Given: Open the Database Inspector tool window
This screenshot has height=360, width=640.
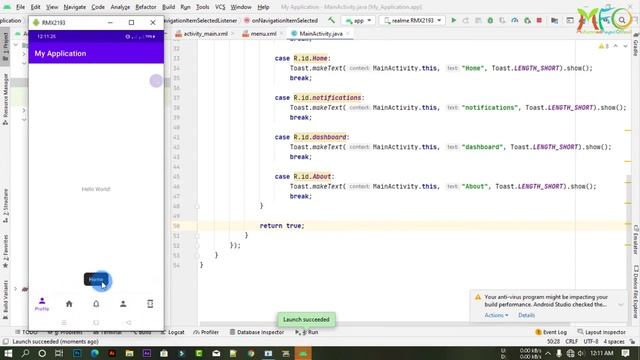Looking at the screenshot, I should click(257, 332).
